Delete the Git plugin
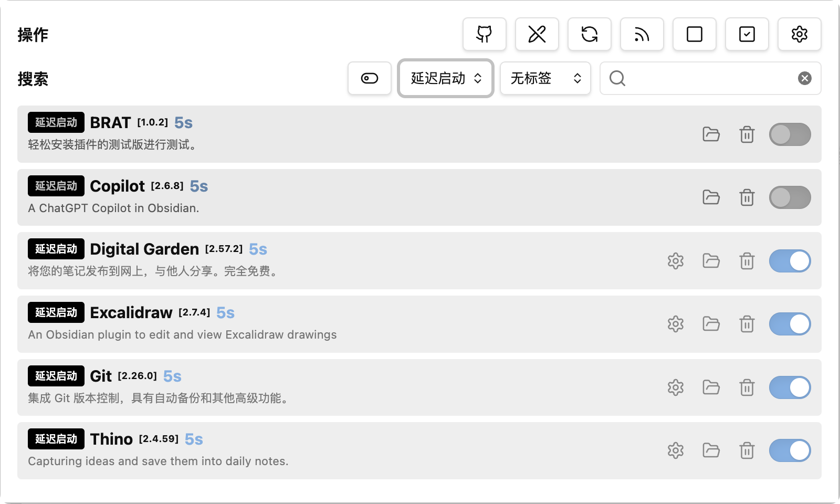Viewport: 840px width, 504px height. 747,387
